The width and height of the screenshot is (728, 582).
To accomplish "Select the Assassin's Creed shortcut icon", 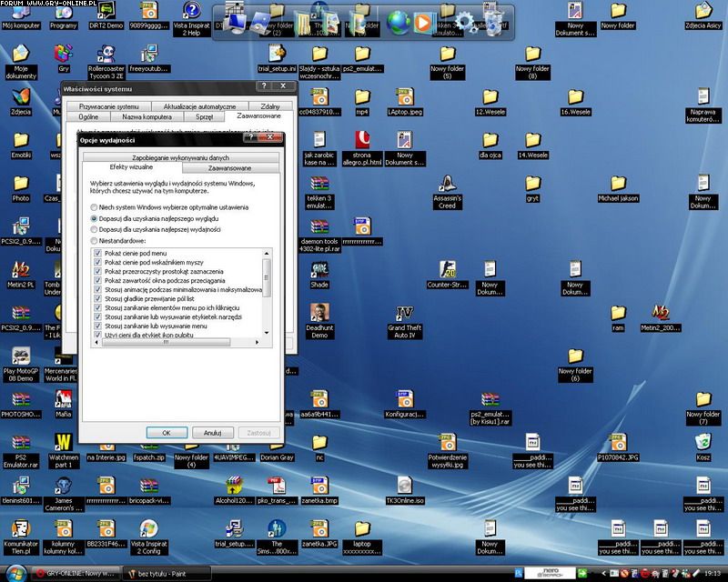I will pos(447,192).
